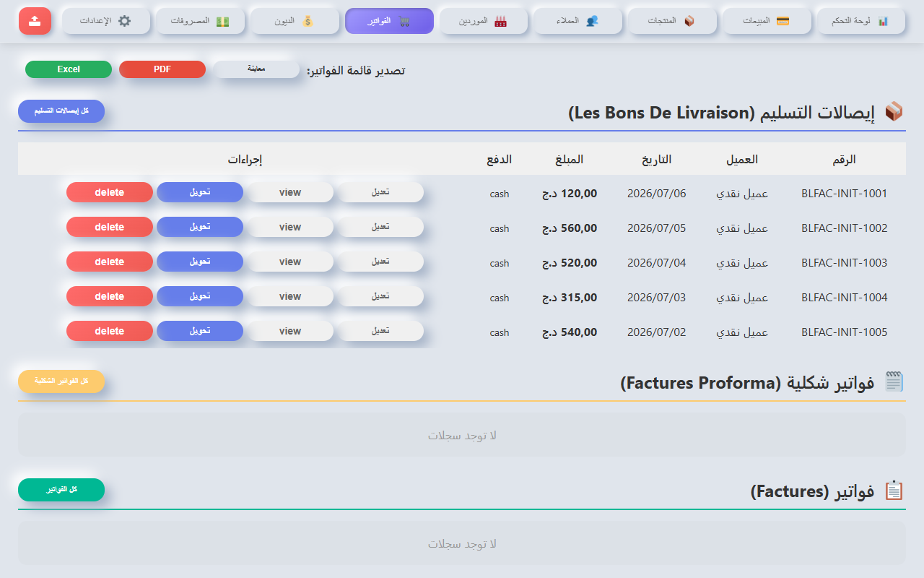Delete delivery note BLFAC-INIT-1001
This screenshot has width=924, height=578.
[x=110, y=192]
